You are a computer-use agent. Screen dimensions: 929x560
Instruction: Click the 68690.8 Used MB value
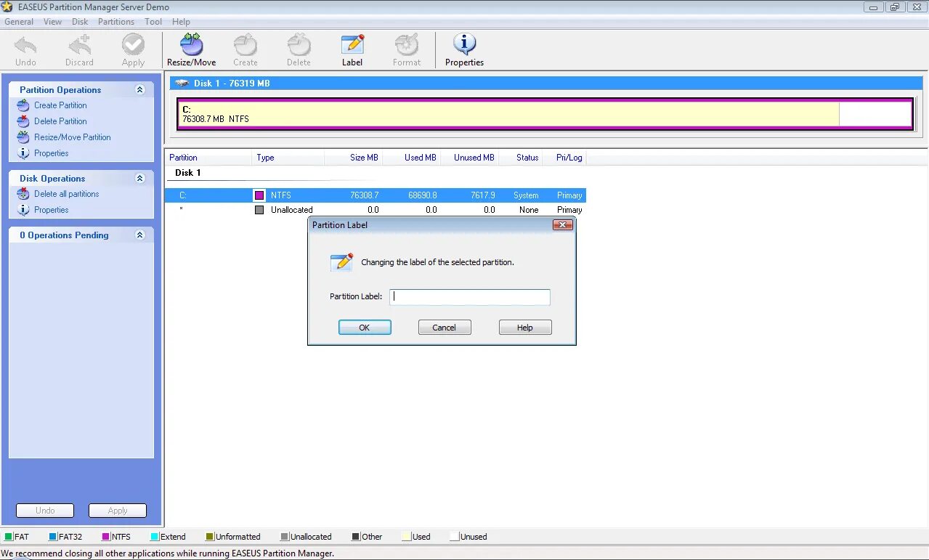[x=423, y=195]
